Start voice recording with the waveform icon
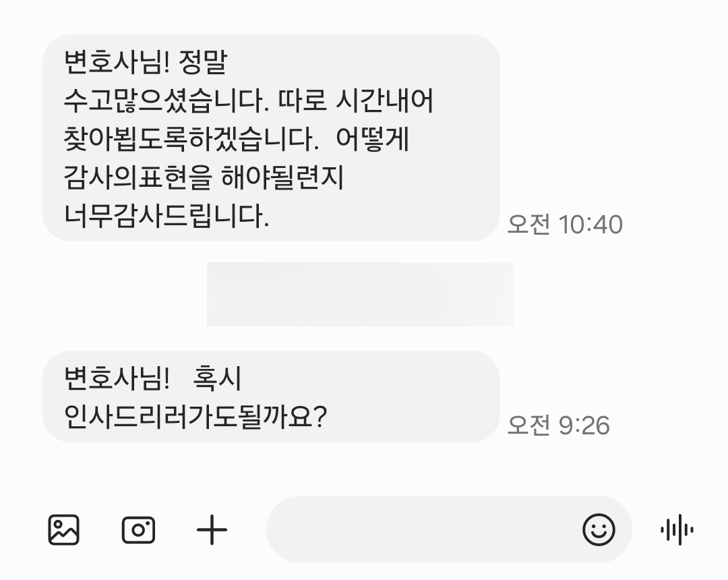Image resolution: width=728 pixels, height=580 pixels. point(677,529)
